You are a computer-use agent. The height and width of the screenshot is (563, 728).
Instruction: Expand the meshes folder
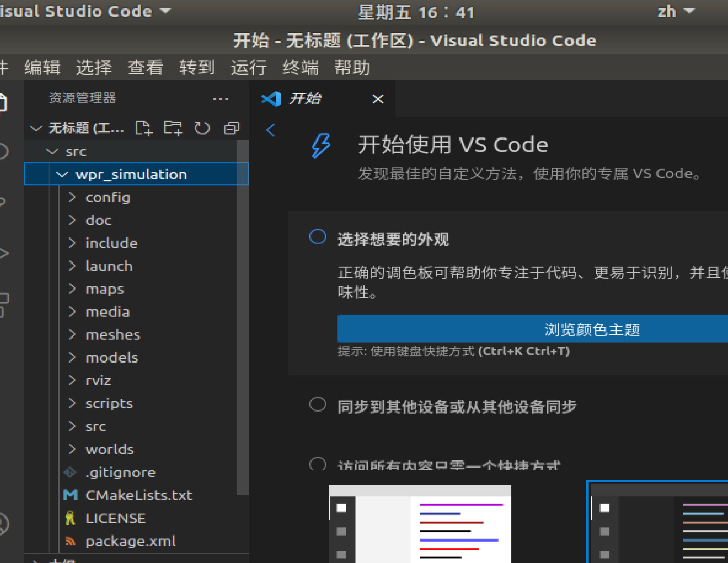72,335
